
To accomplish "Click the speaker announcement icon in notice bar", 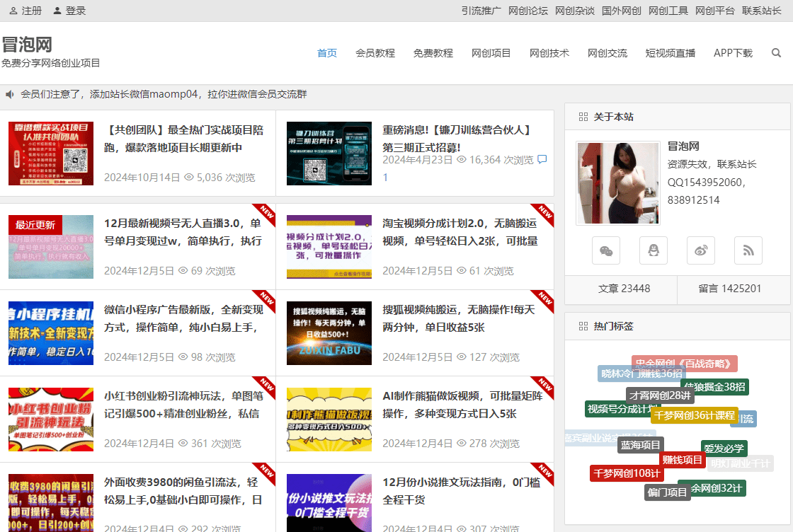I will (10, 95).
